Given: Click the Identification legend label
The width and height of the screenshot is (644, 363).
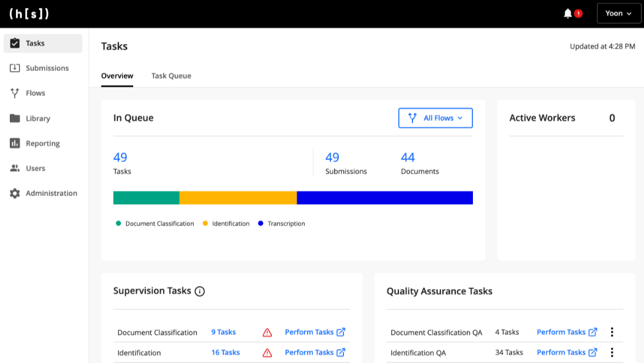Looking at the screenshot, I should pos(231,224).
